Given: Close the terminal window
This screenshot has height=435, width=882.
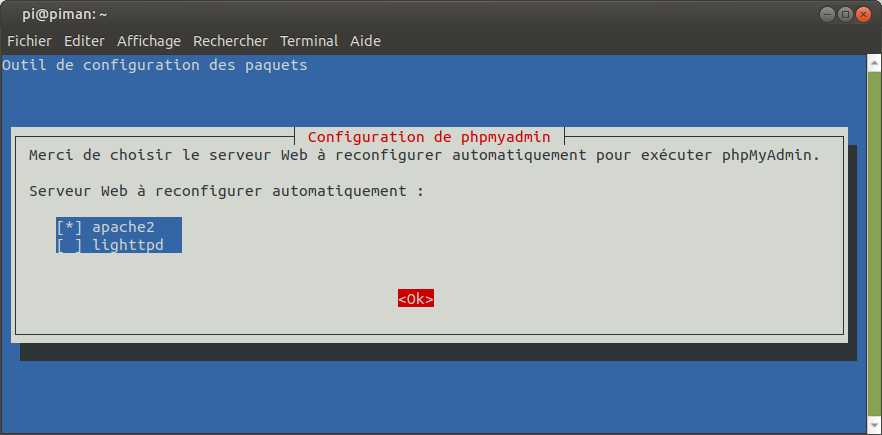Looking at the screenshot, I should click(x=863, y=15).
